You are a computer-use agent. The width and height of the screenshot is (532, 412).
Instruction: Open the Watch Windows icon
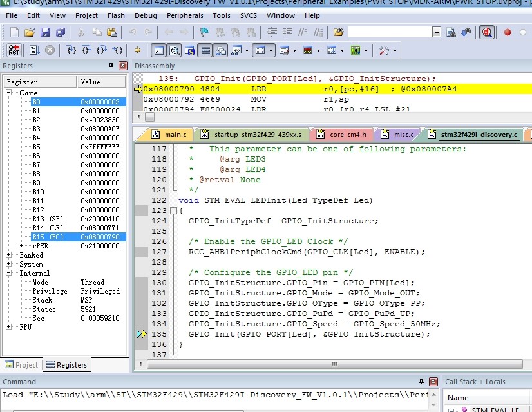tap(236, 50)
